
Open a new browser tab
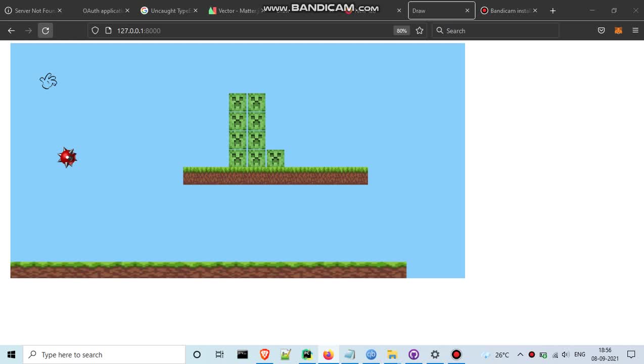tap(553, 11)
